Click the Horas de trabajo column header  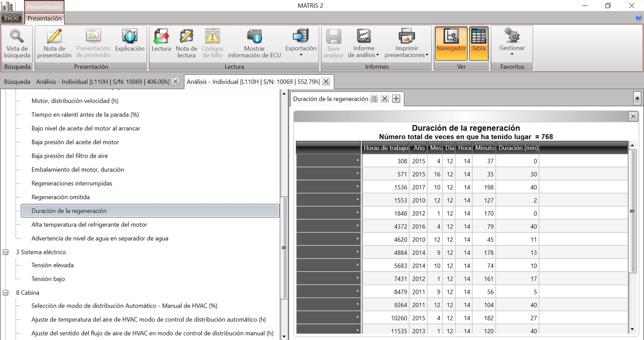coord(386,148)
